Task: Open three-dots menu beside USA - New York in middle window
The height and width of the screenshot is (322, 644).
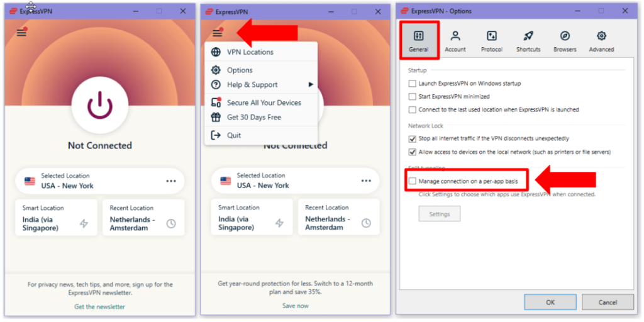Action: pos(366,180)
